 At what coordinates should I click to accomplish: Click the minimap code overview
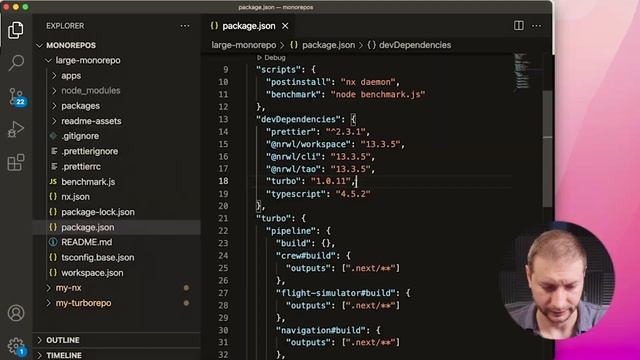522,70
